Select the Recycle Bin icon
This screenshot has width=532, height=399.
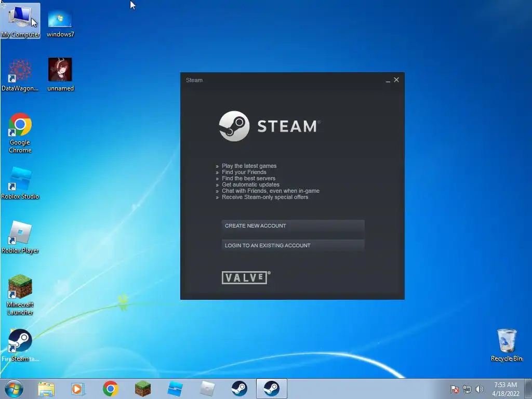(507, 345)
